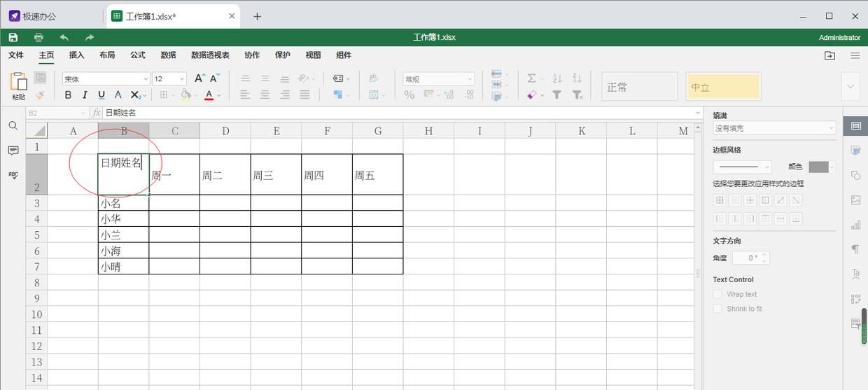
Task: Click the print icon
Action: point(38,37)
